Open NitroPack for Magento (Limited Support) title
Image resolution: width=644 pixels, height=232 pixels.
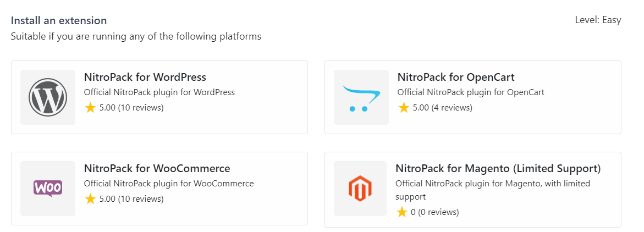(498, 168)
